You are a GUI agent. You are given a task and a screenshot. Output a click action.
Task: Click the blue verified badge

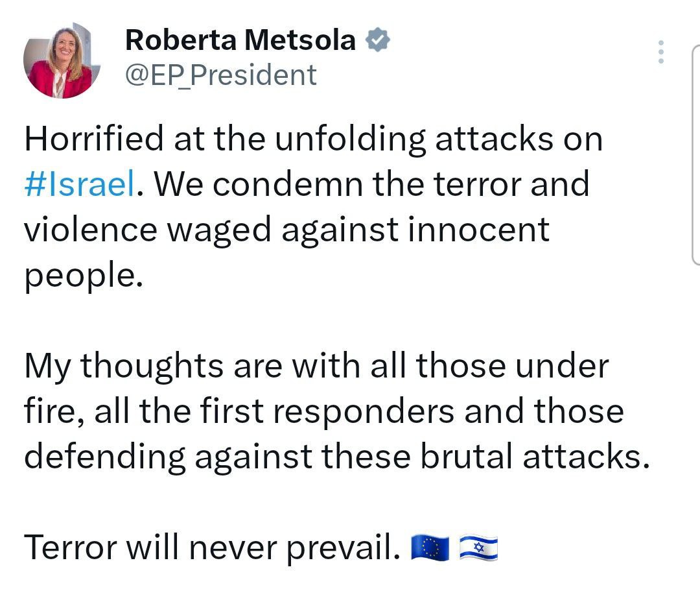point(378,41)
